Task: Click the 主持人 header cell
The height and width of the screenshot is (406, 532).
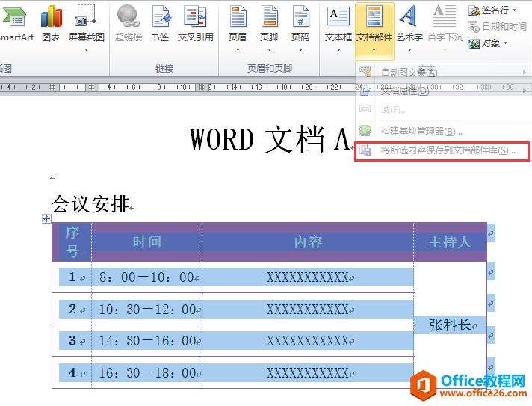Action: (451, 242)
